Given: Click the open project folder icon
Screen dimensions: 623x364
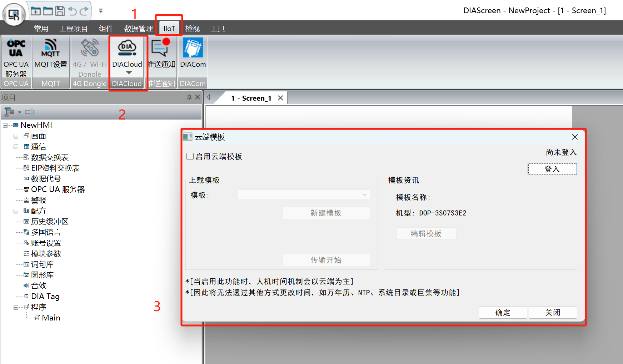Looking at the screenshot, I should [48, 11].
